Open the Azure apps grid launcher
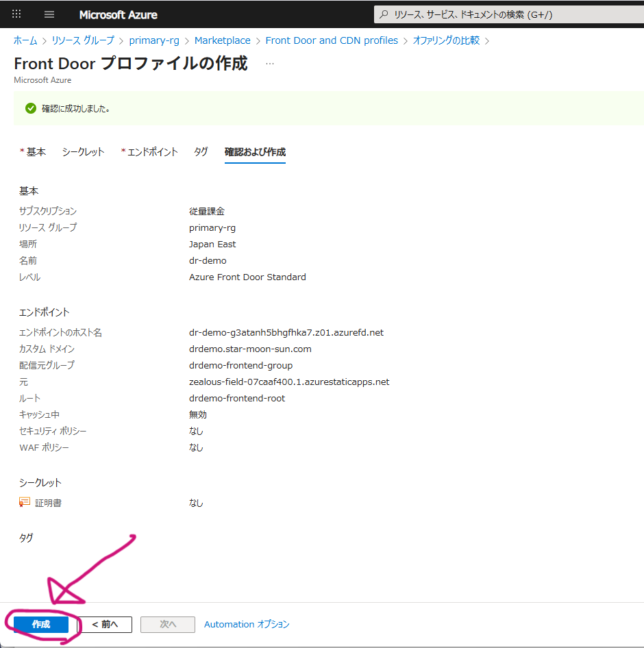This screenshot has width=644, height=648. [x=16, y=14]
